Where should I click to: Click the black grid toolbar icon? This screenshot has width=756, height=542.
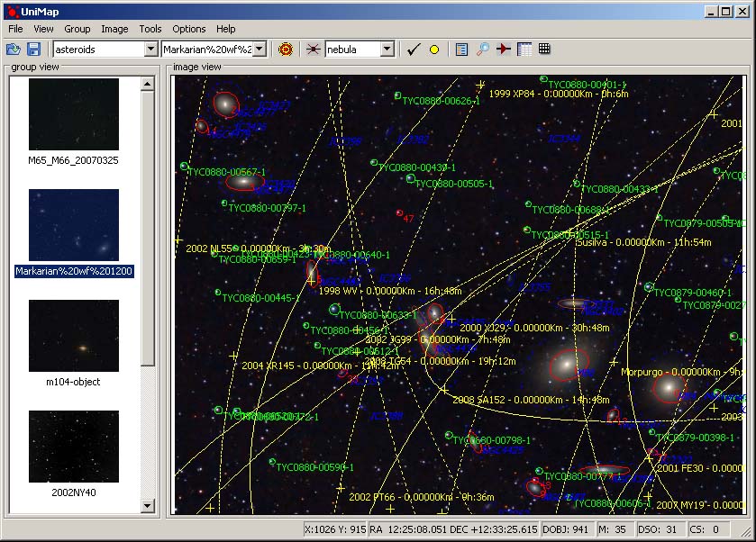[x=544, y=49]
